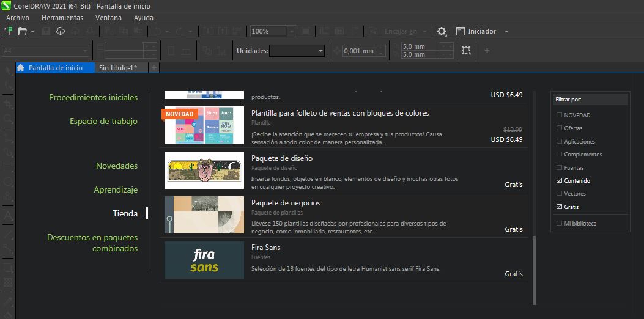Open the Espacio de trabajo section
Screen dimensions: 644x319
click(103, 121)
